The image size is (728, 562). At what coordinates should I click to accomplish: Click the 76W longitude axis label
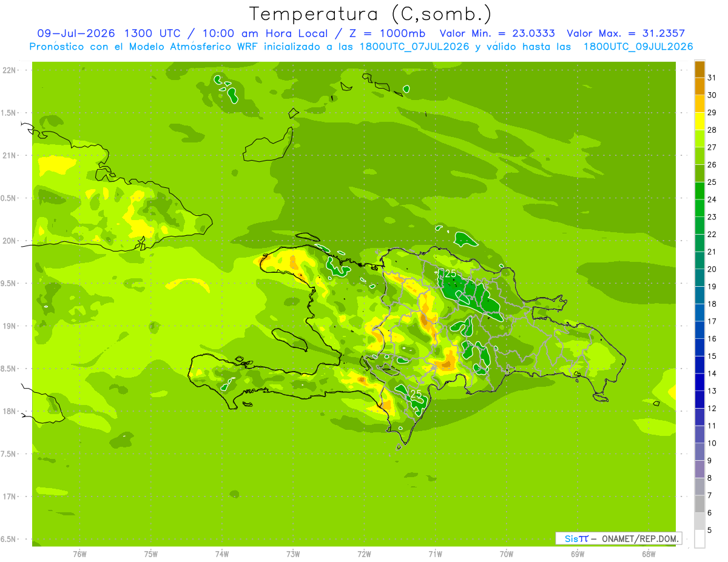(x=79, y=554)
